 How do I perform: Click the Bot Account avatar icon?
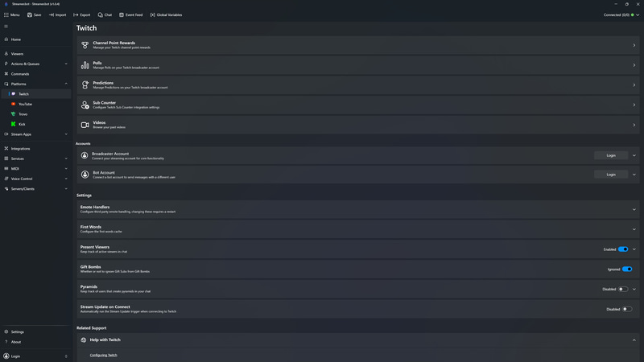85,175
